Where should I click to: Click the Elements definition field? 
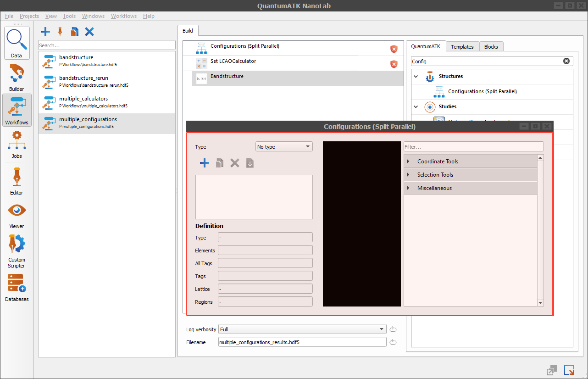click(265, 251)
